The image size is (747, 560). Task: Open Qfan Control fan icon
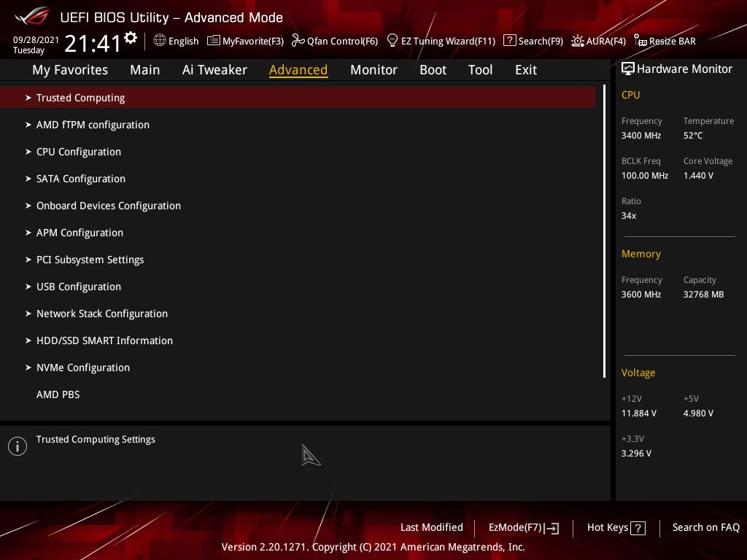pos(298,41)
